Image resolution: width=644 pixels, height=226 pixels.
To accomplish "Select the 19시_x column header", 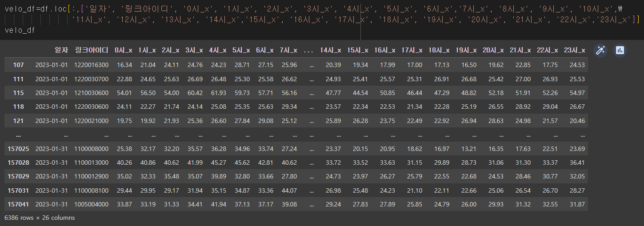I will [466, 51].
